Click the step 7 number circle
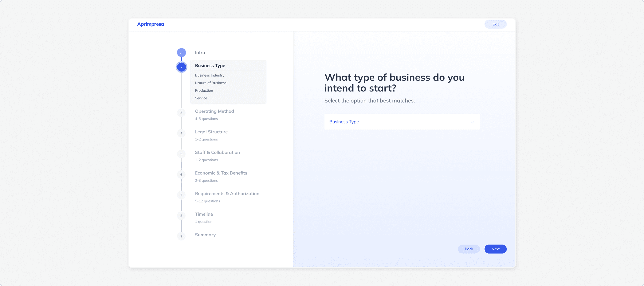This screenshot has height=286, width=644. (x=181, y=195)
